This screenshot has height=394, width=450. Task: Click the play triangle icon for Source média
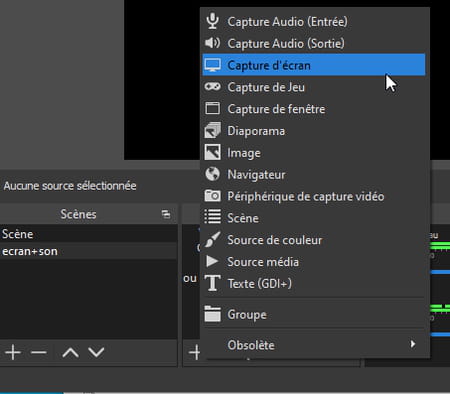pyautogui.click(x=212, y=261)
